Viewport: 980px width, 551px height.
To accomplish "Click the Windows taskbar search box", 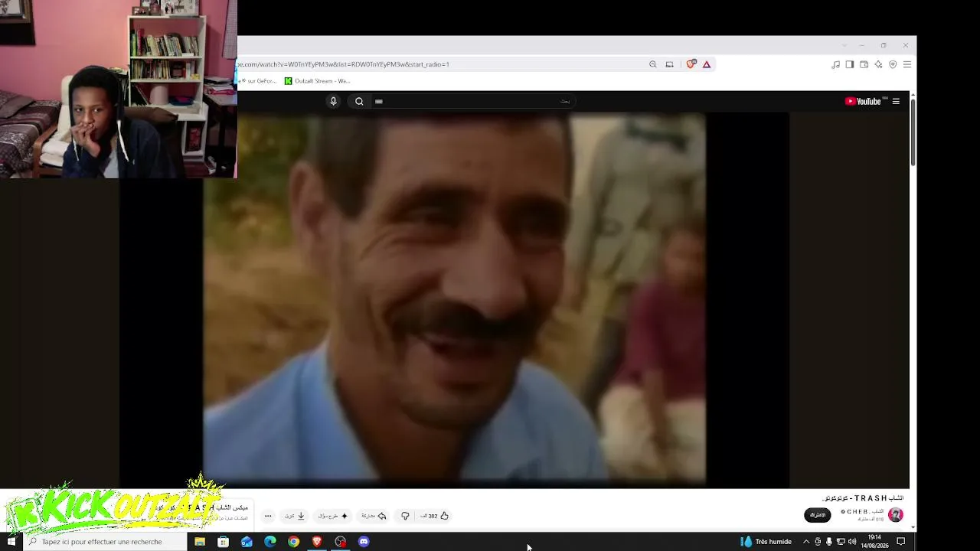I will (105, 542).
